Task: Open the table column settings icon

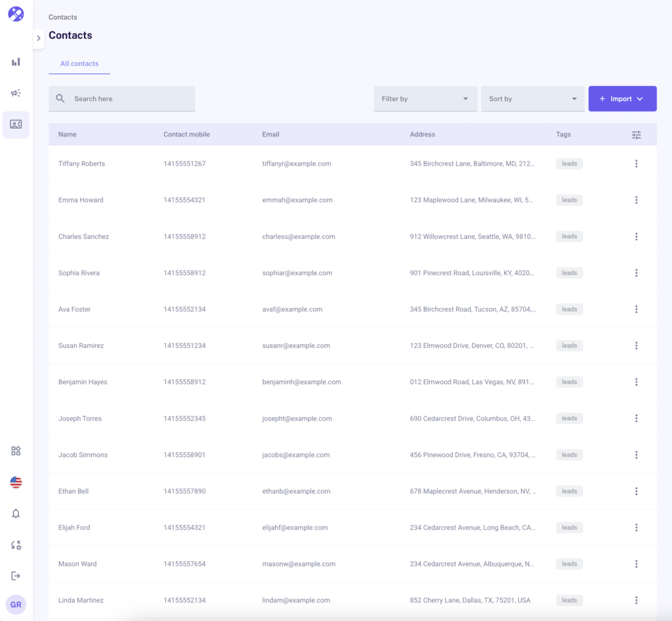Action: coord(636,135)
